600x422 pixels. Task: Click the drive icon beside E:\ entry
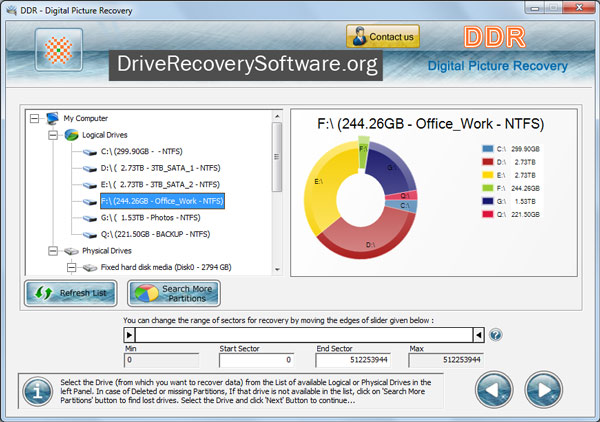(90, 185)
